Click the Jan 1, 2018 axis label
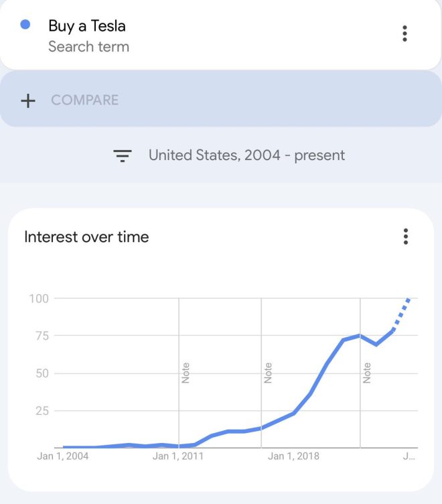This screenshot has height=504, width=442. point(293,456)
